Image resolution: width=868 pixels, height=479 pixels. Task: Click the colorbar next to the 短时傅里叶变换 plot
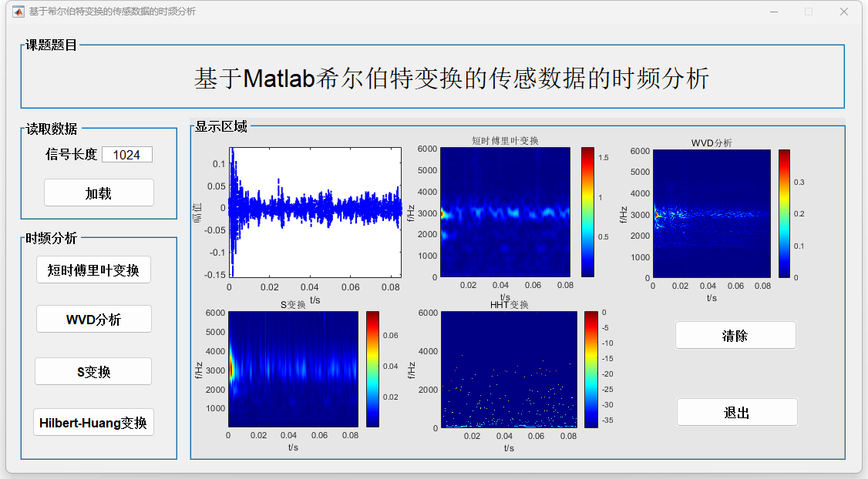(587, 212)
